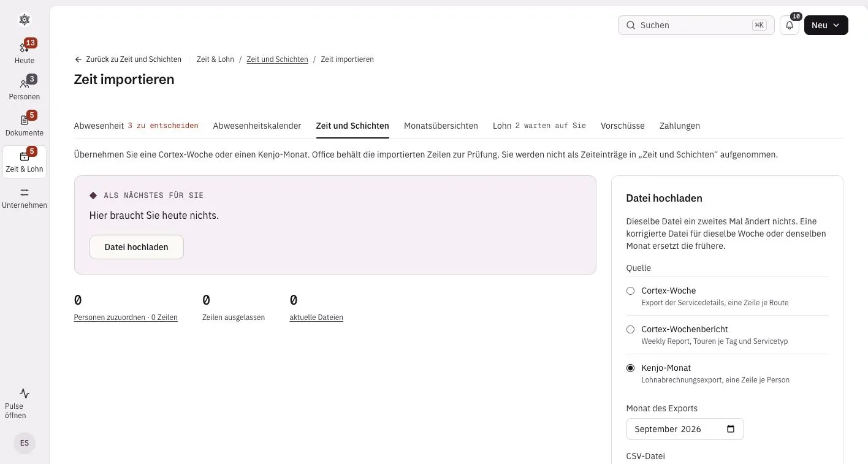868x464 pixels.
Task: Go back via Zurück zu Zeit und Schichten
Action: (x=128, y=59)
